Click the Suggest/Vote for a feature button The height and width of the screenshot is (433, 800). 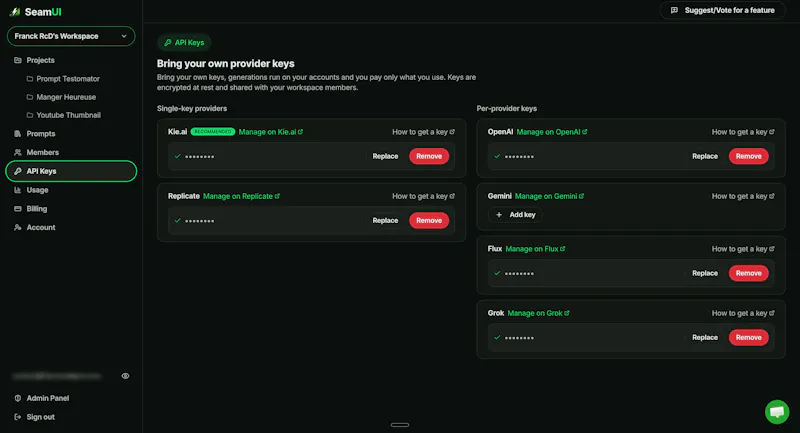(x=722, y=10)
